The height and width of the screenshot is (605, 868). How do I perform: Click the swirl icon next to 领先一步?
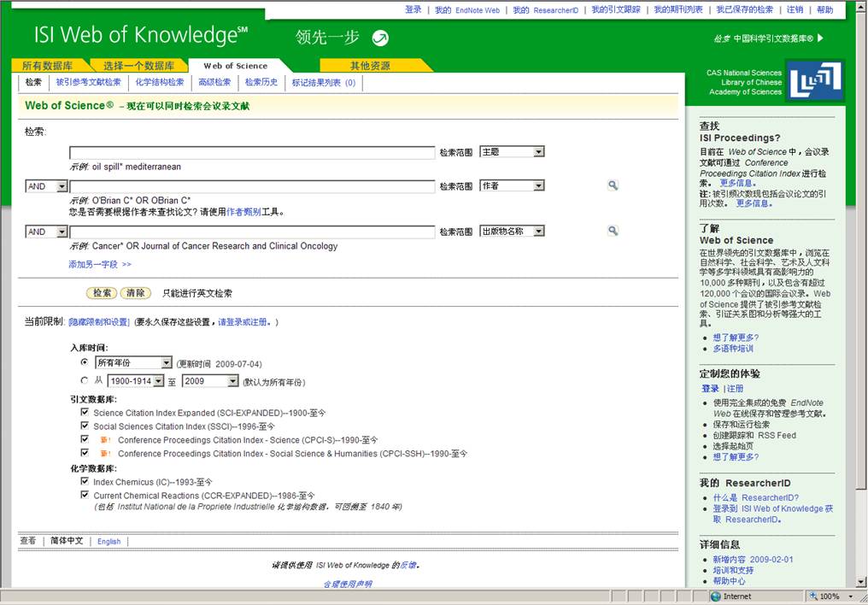[381, 37]
